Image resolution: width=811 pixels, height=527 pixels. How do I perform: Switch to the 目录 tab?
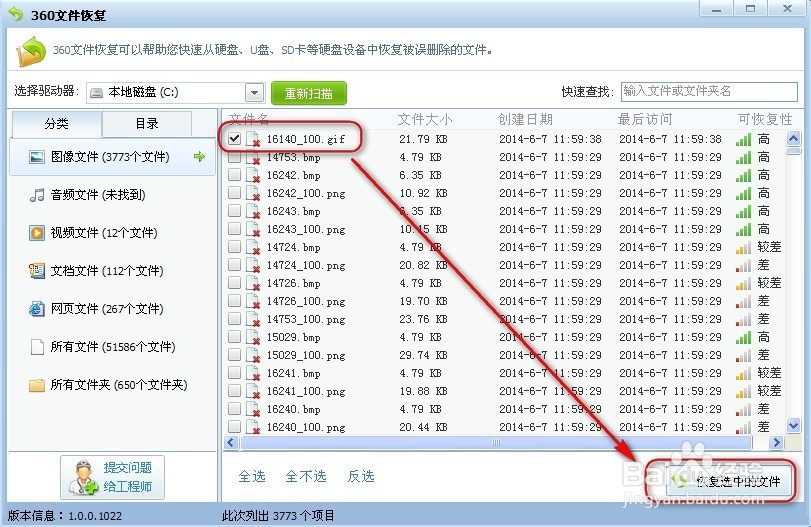click(x=147, y=124)
